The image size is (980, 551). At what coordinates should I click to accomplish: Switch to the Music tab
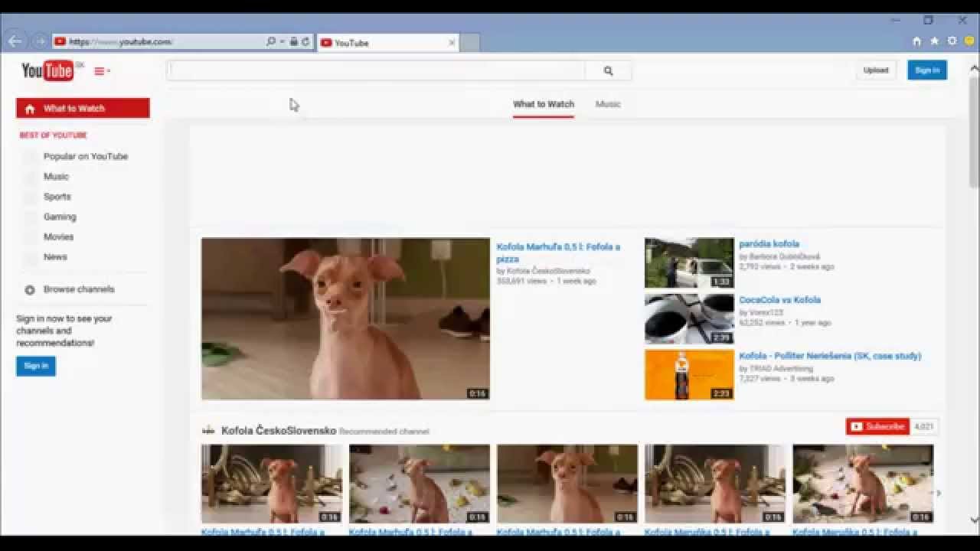(608, 104)
